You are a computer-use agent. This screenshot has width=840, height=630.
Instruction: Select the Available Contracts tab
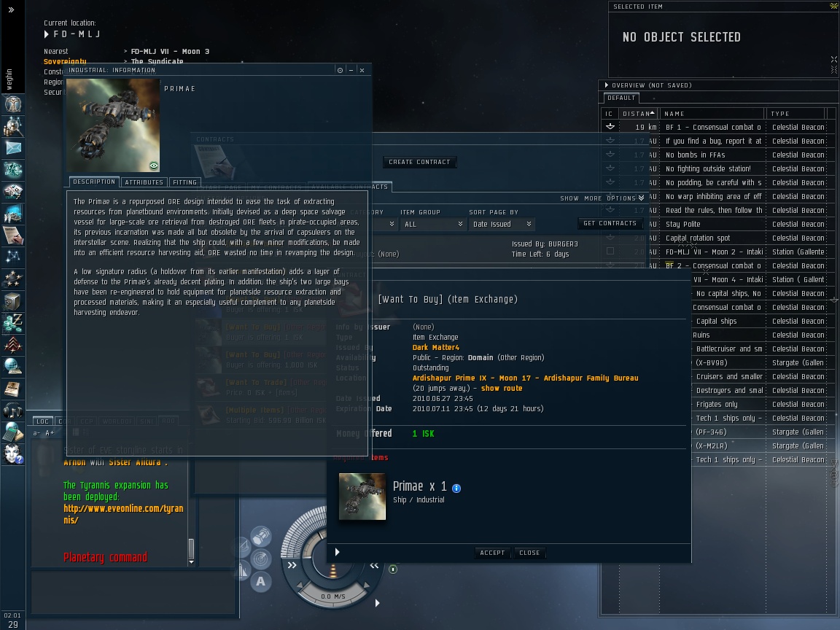(349, 187)
